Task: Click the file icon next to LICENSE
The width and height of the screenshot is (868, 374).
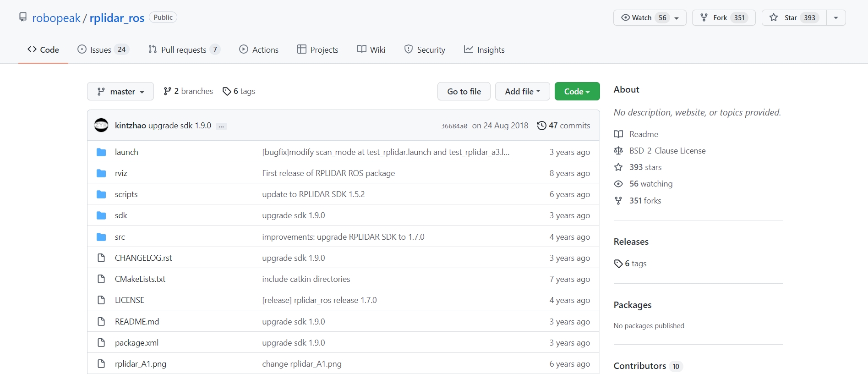Action: [101, 300]
